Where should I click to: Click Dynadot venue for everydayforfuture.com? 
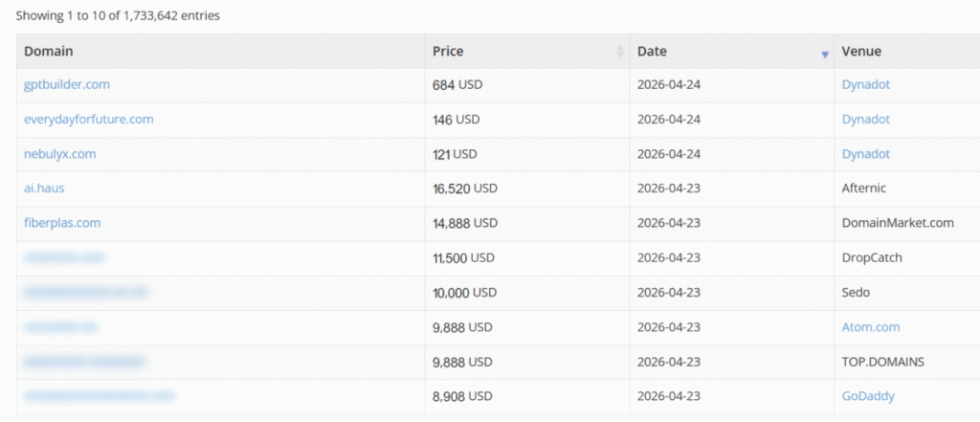coord(865,120)
